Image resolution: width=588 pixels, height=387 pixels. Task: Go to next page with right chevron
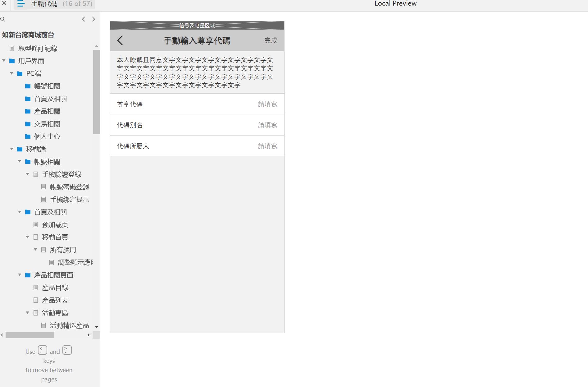coord(93,19)
